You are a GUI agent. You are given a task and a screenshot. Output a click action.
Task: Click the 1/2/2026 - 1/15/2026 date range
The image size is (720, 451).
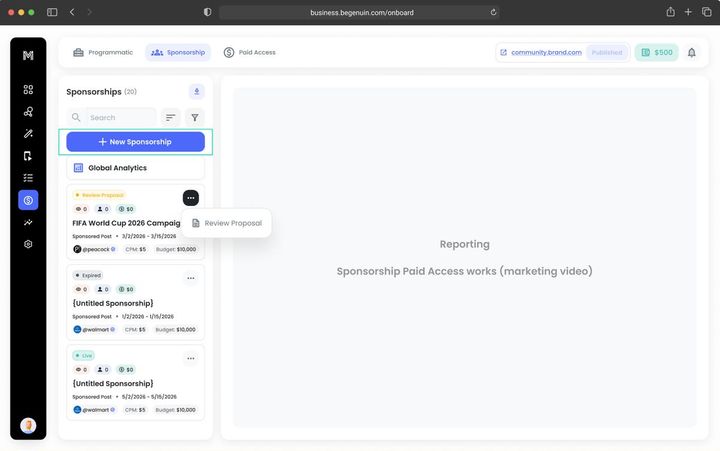[147, 316]
